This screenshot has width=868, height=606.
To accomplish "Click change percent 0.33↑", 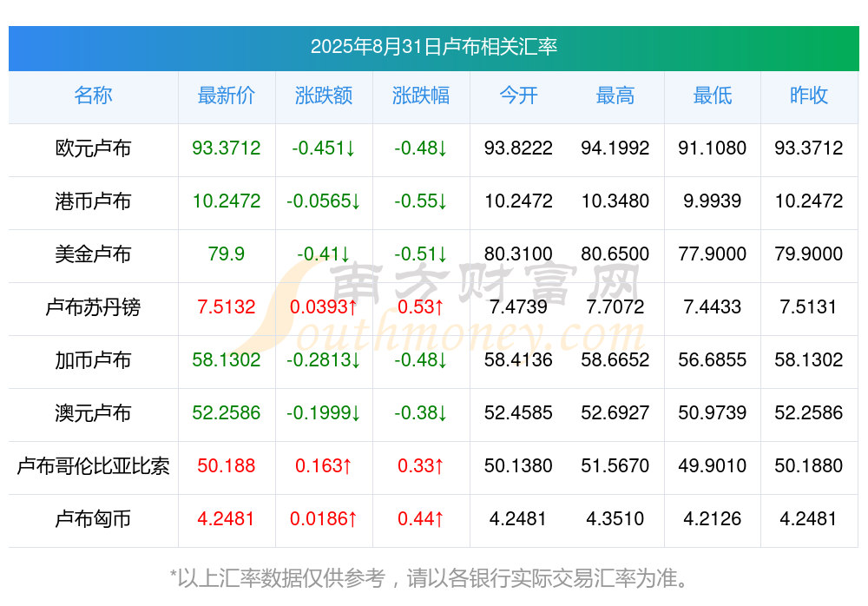I will pyautogui.click(x=421, y=466).
